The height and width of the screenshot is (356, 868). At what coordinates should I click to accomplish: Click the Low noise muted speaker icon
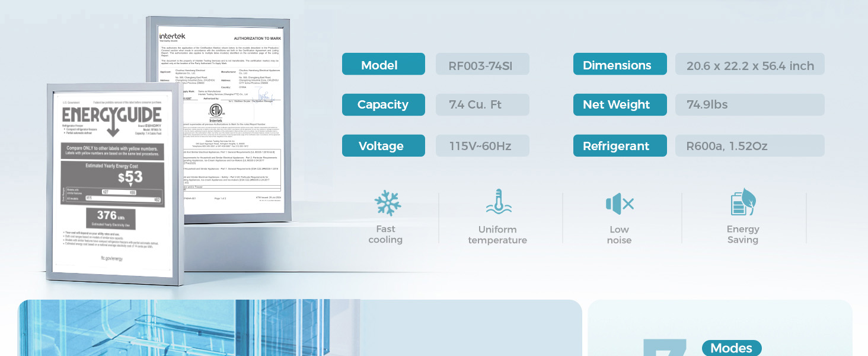pos(620,204)
